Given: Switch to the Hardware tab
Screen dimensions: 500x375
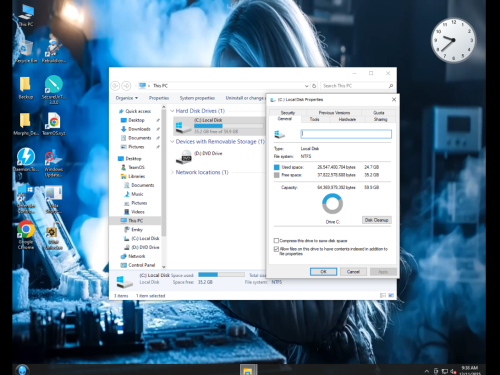Looking at the screenshot, I should 347,119.
